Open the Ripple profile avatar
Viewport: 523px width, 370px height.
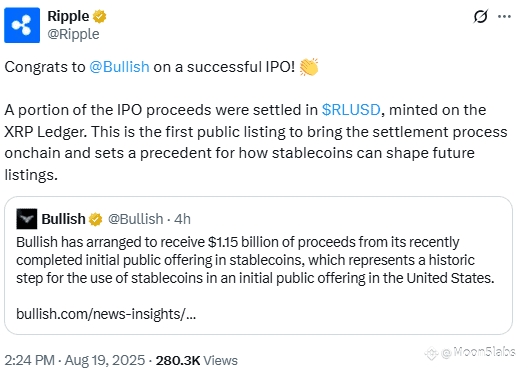point(22,25)
